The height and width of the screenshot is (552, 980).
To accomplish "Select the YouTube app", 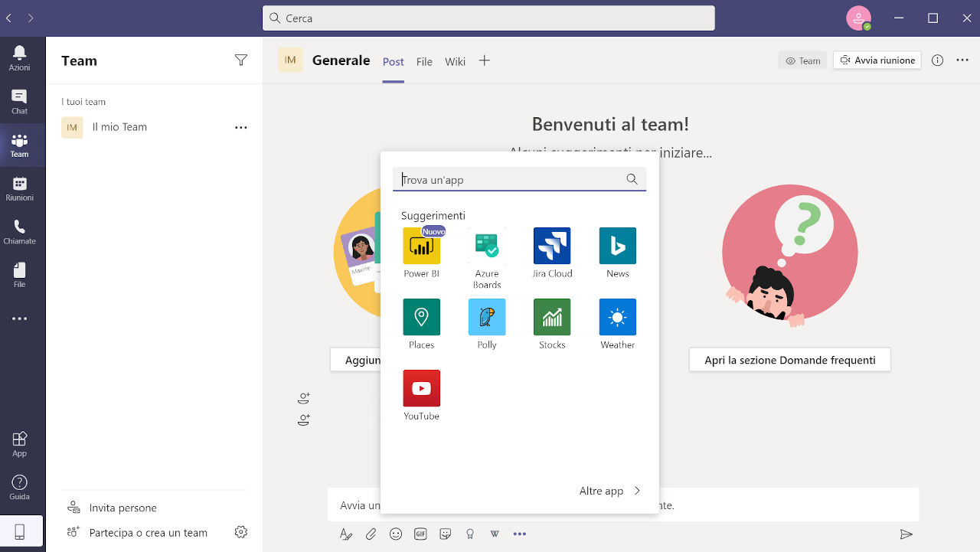I will (421, 396).
